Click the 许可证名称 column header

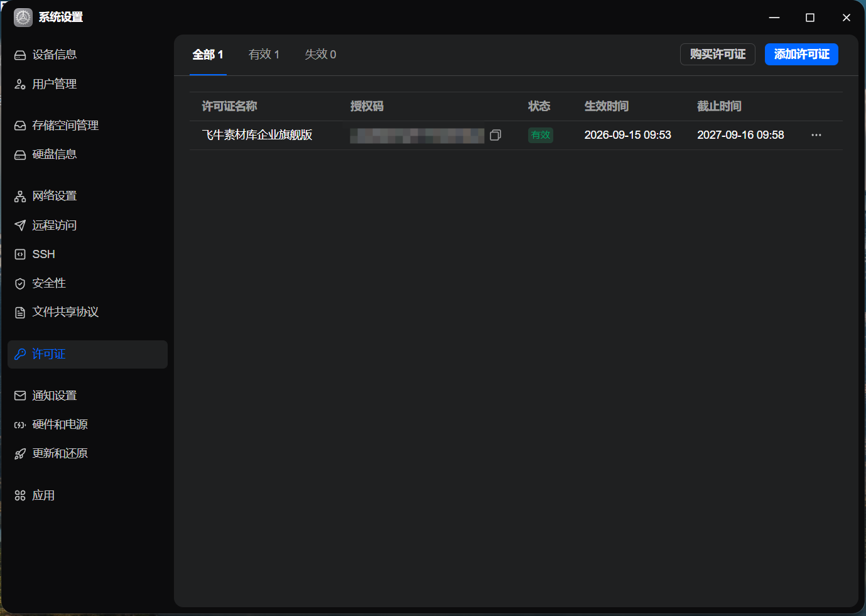point(229,106)
